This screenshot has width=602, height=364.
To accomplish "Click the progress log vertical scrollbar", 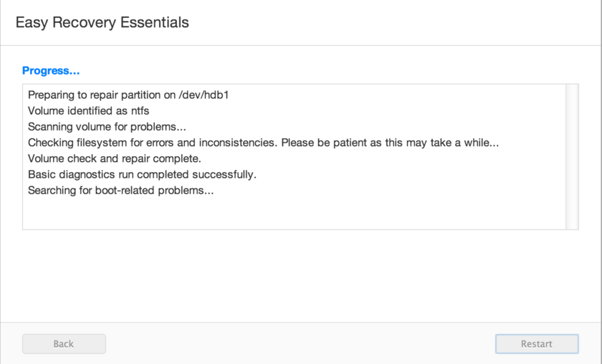I will tap(572, 156).
